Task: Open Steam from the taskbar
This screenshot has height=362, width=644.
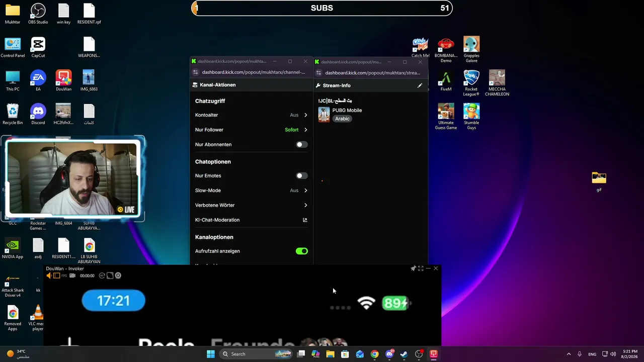Action: [404, 354]
